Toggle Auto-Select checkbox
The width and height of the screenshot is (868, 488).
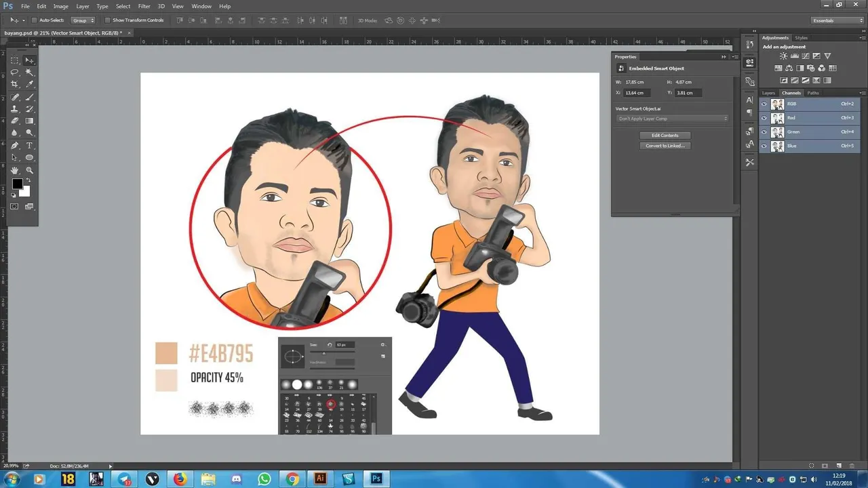[35, 20]
